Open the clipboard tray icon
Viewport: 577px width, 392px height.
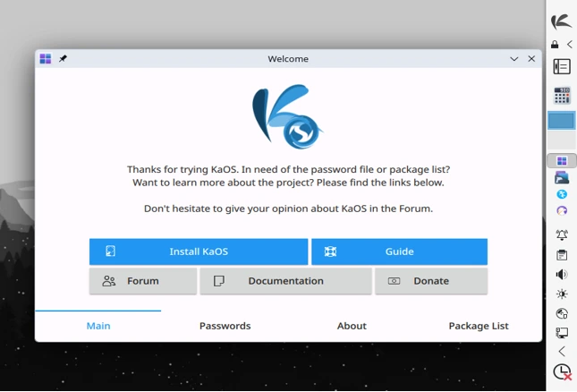click(x=562, y=255)
